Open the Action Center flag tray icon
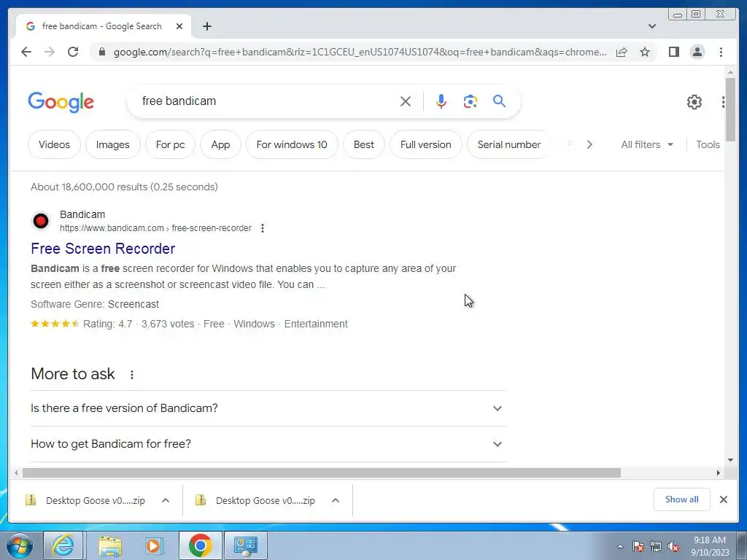The width and height of the screenshot is (747, 560). pyautogui.click(x=638, y=547)
